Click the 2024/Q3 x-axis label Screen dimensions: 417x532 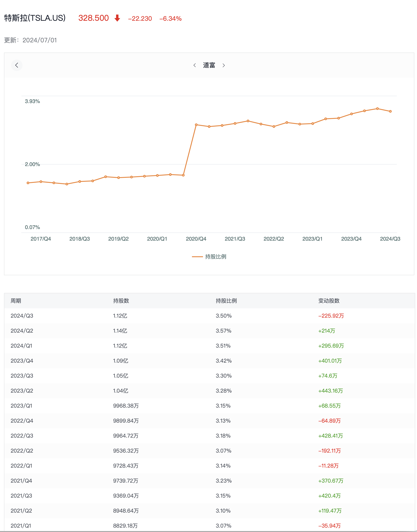pyautogui.click(x=390, y=239)
